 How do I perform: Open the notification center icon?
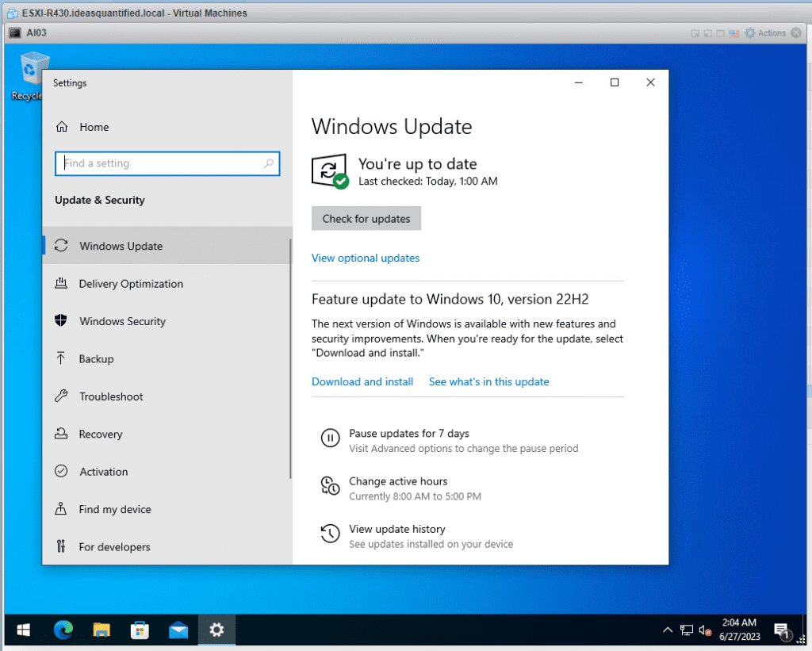(x=781, y=630)
